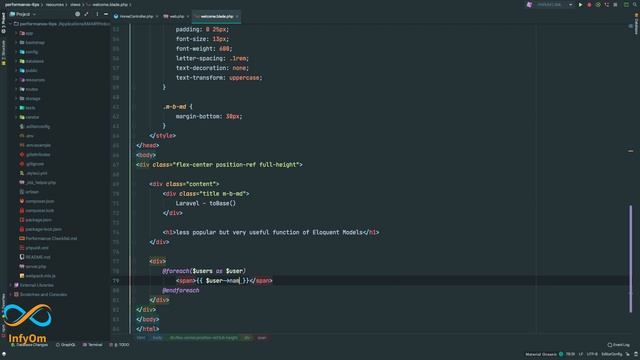Screen dimensions: 640x360
Task: Run the selected configuration with the green play icon
Action: point(580,5)
